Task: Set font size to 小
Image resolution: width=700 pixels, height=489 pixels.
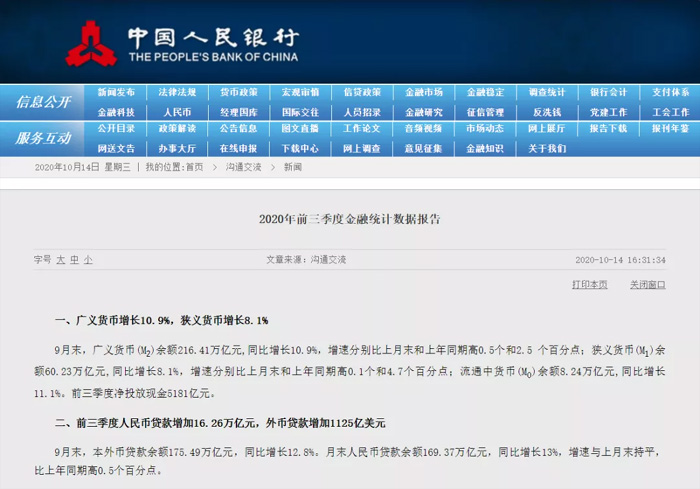Action: click(88, 259)
